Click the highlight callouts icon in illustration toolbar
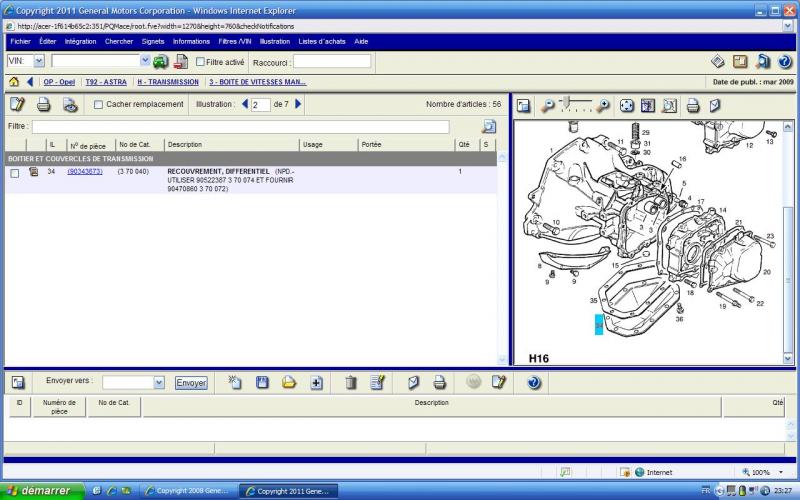Image resolution: width=800 pixels, height=500 pixels. pyautogui.click(x=648, y=106)
